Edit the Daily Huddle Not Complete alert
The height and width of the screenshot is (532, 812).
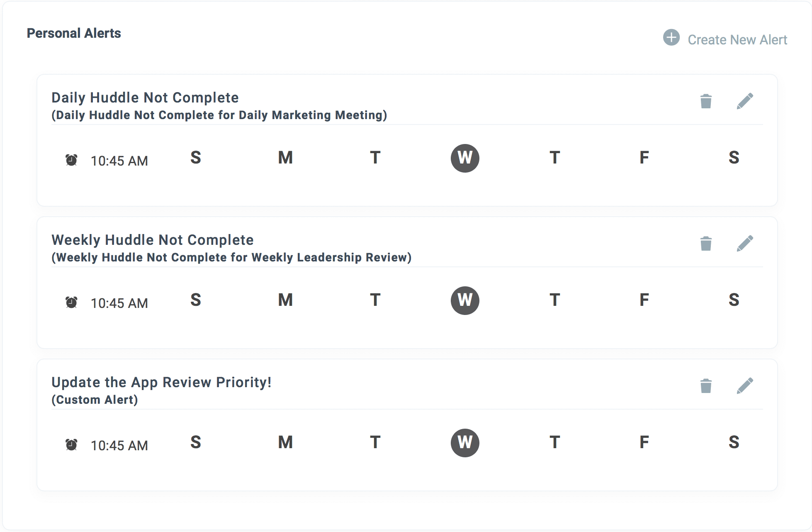point(745,101)
